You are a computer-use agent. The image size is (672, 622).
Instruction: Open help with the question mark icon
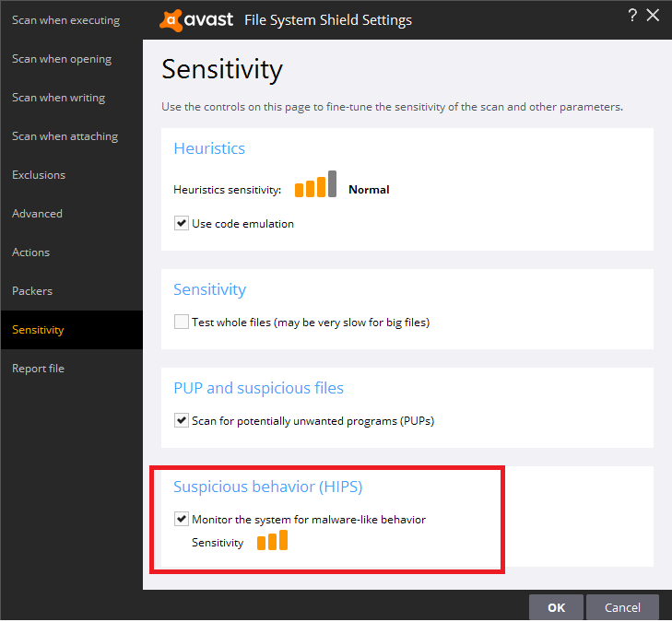632,15
